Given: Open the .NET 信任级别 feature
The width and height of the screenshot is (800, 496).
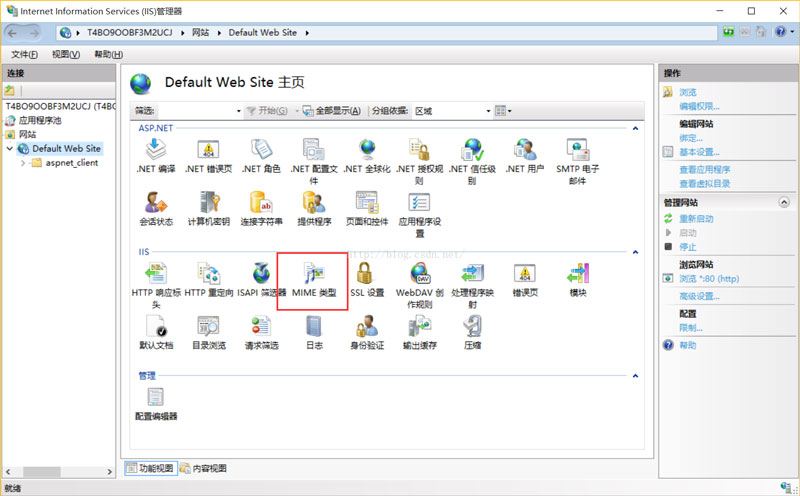Looking at the screenshot, I should tap(472, 161).
